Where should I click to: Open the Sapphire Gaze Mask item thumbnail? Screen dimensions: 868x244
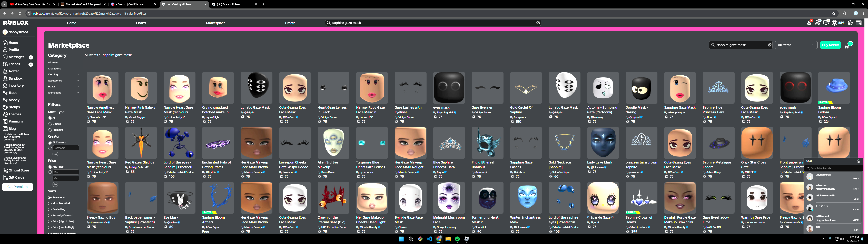(680, 88)
